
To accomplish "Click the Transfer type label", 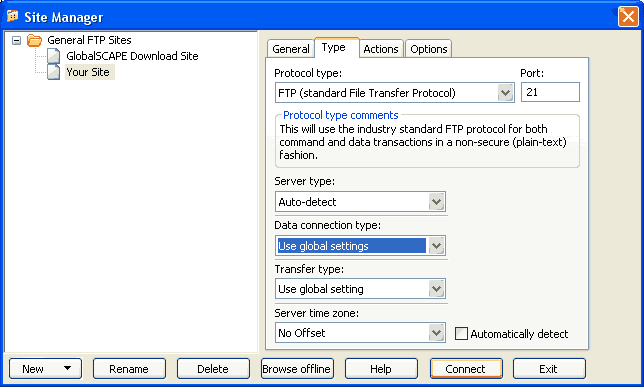I will point(309,269).
